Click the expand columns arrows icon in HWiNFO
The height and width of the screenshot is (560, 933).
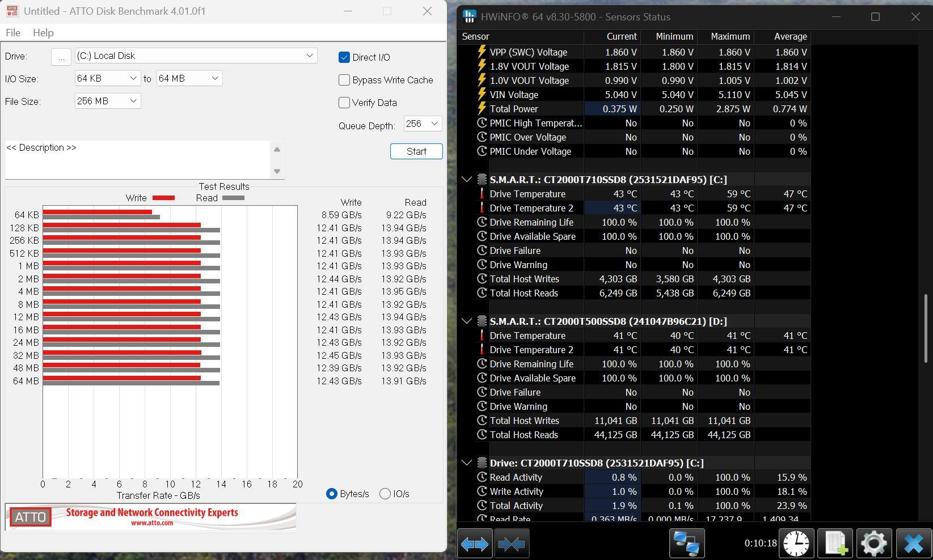tap(474, 544)
